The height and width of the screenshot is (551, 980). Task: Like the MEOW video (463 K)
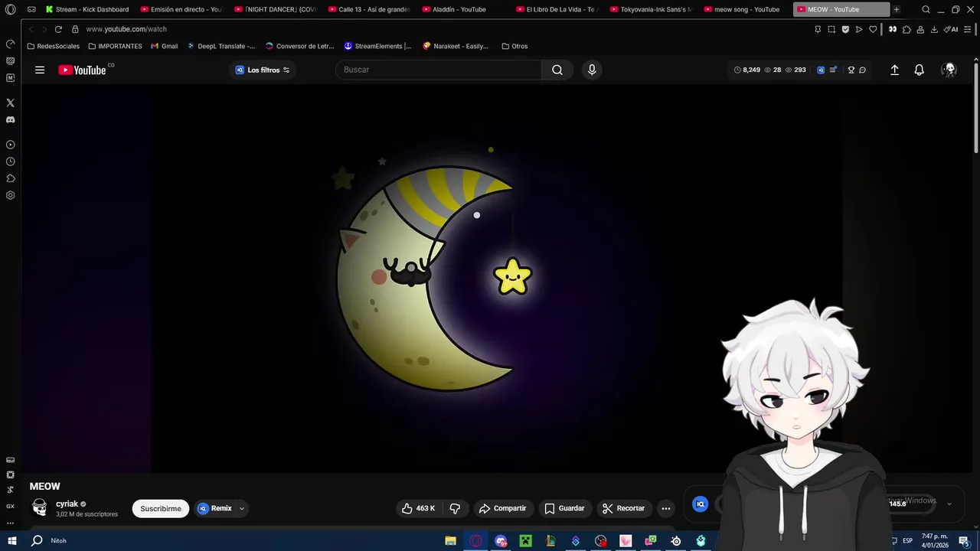tap(418, 508)
